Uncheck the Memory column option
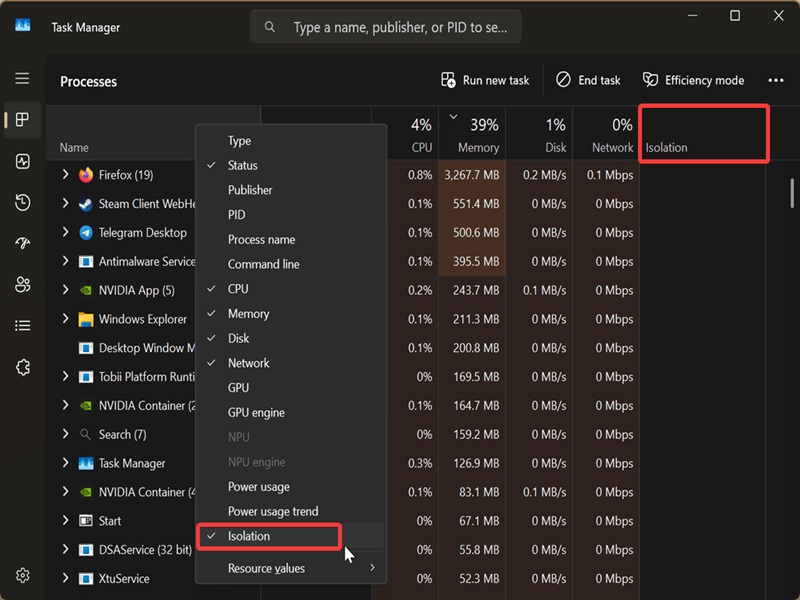Screen dimensions: 800x600 [x=291, y=314]
